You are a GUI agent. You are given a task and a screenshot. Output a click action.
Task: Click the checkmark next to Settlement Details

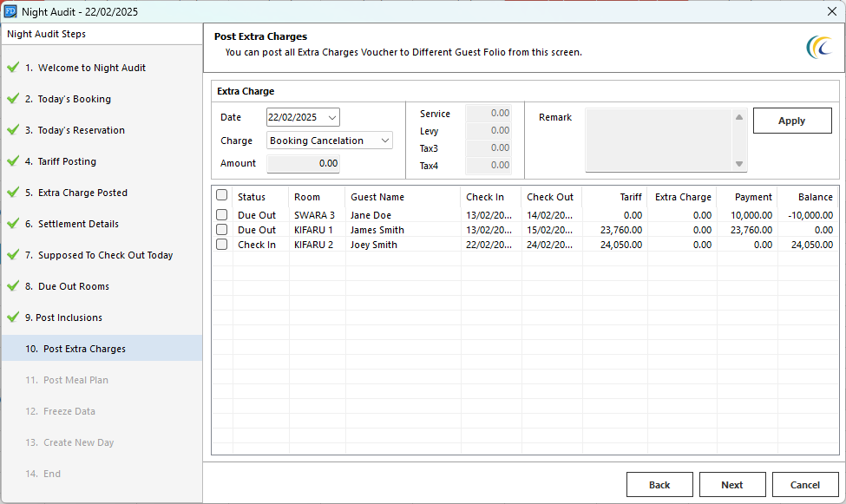[x=12, y=224]
